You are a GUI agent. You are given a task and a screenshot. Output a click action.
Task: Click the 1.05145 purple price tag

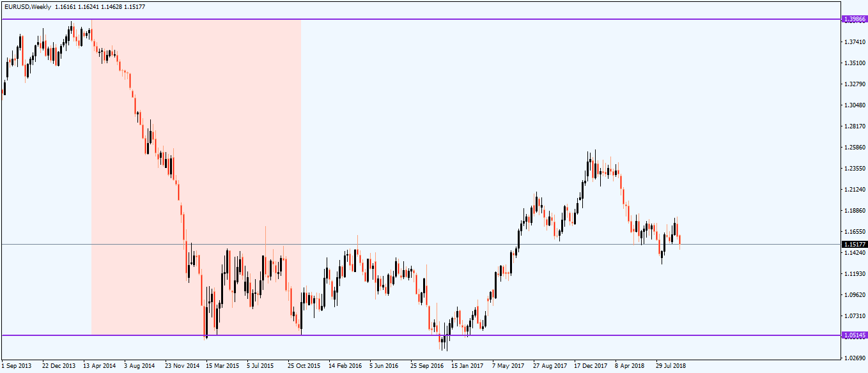855,335
